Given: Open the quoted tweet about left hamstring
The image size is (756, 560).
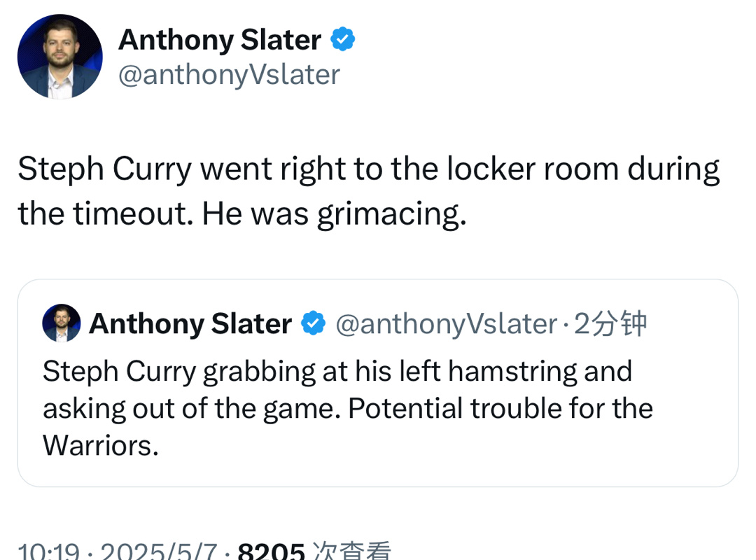Looking at the screenshot, I should click(x=378, y=383).
